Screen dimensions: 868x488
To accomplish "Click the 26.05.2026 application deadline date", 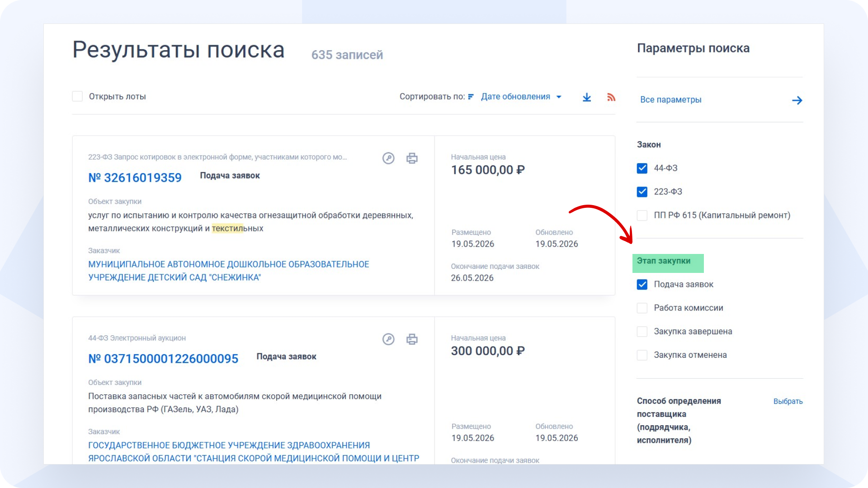I will pos(472,278).
